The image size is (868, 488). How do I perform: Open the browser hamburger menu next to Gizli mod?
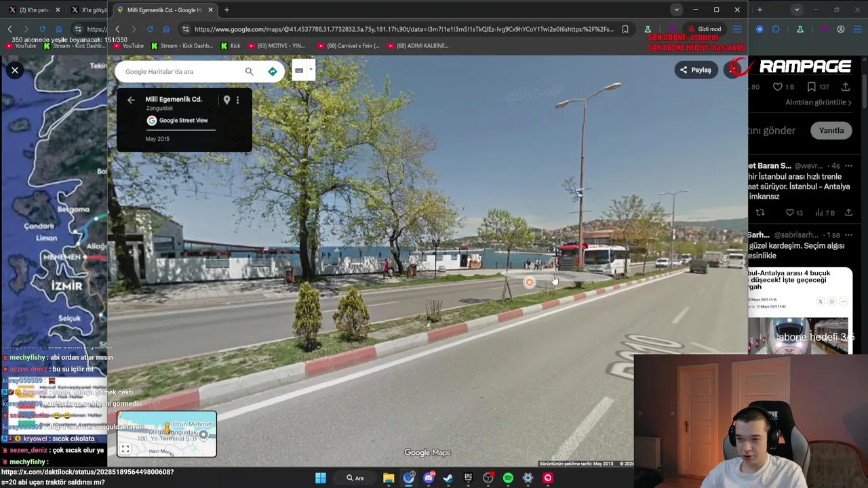[x=737, y=29]
